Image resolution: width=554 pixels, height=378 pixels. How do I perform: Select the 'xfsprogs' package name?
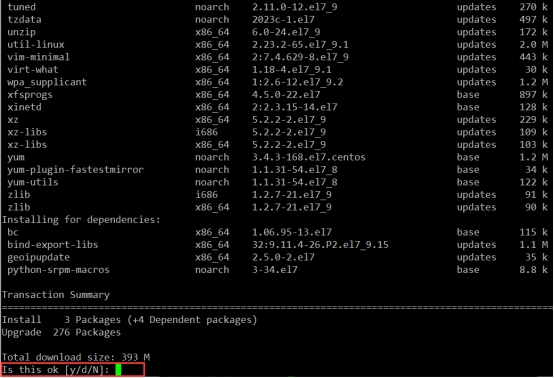tap(30, 95)
